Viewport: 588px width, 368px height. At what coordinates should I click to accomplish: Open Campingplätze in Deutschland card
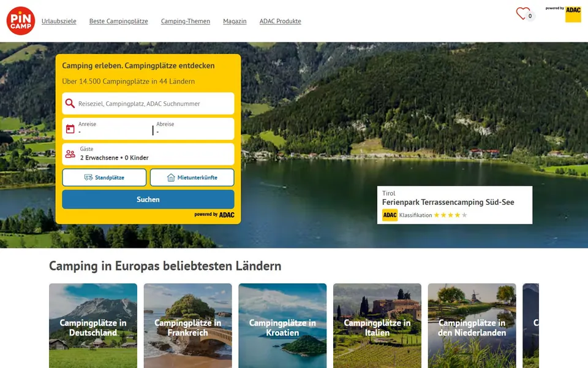[93, 326]
